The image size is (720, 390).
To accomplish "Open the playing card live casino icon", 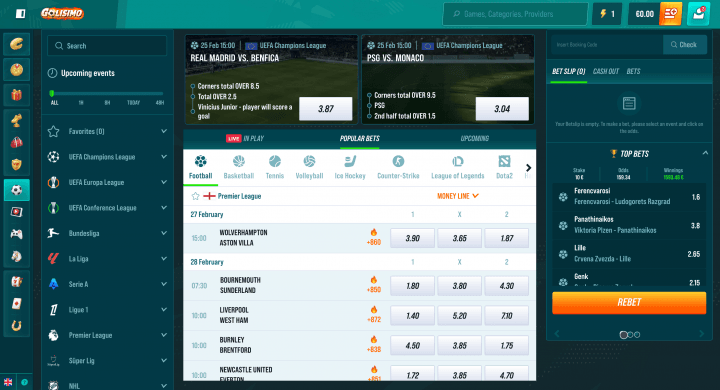I will (x=17, y=304).
